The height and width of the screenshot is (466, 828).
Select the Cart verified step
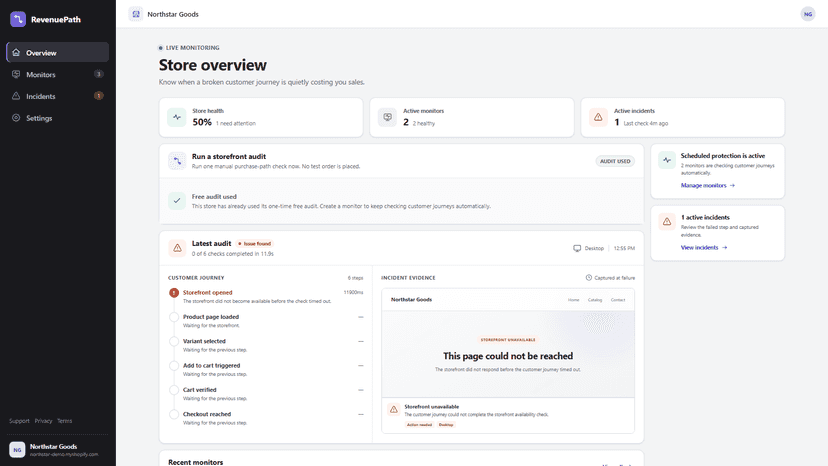click(266, 394)
